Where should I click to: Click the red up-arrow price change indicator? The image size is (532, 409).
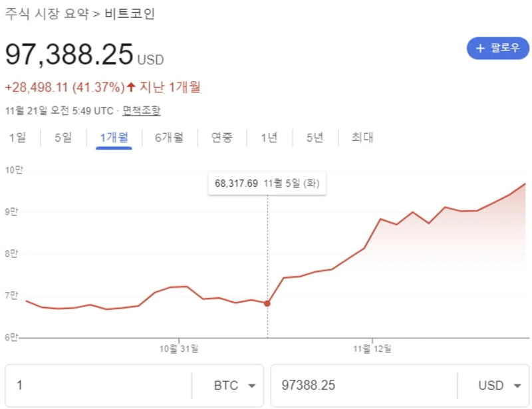[131, 87]
